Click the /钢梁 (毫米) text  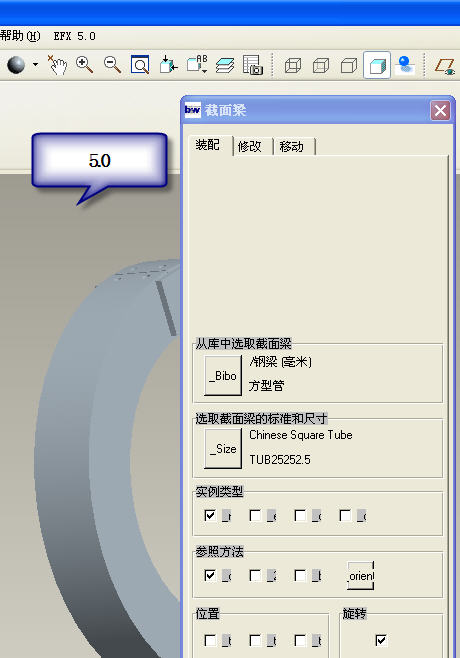pos(280,362)
